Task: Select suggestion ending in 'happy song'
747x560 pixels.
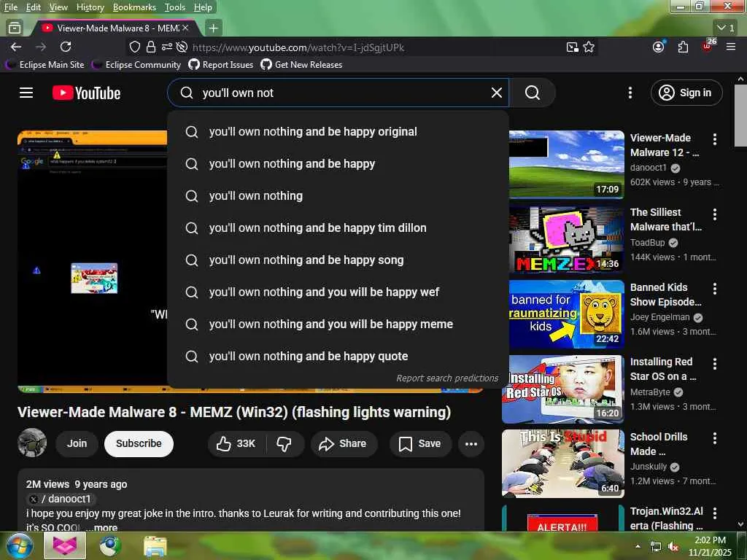Action: pyautogui.click(x=338, y=260)
